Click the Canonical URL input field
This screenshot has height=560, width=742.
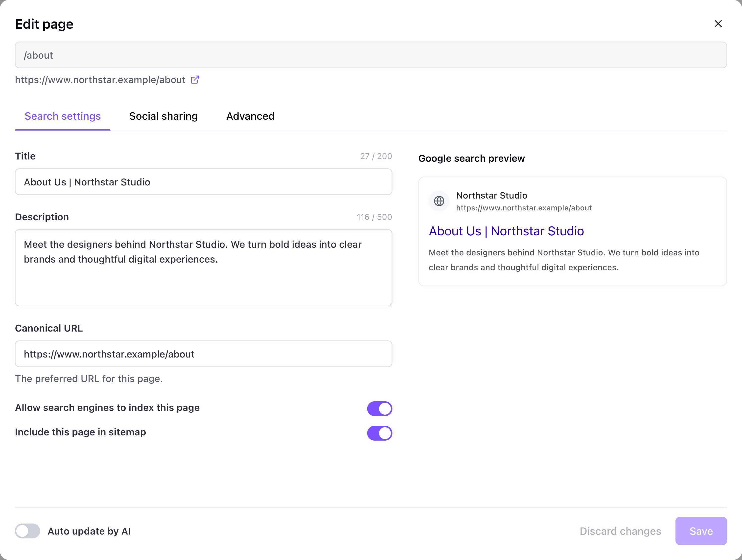click(x=203, y=354)
